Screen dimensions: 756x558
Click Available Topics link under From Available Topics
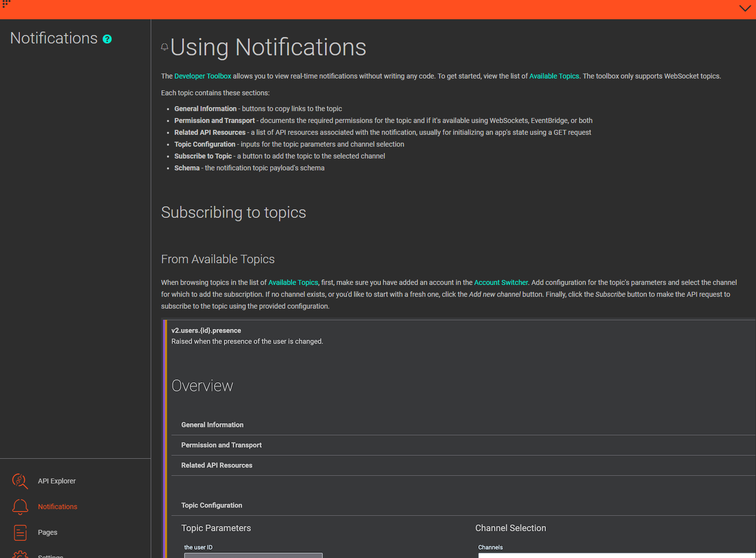[293, 282]
